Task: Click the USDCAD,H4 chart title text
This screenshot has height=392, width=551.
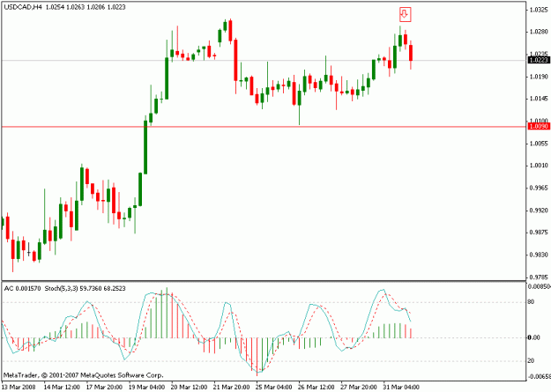Action: 23,7
